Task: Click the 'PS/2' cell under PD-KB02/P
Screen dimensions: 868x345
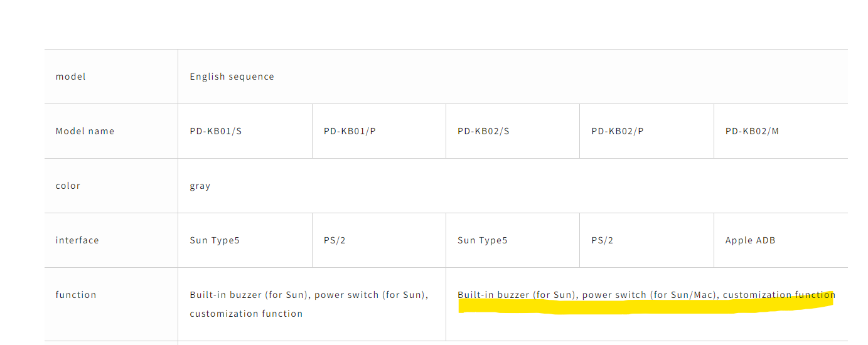Action: point(646,240)
